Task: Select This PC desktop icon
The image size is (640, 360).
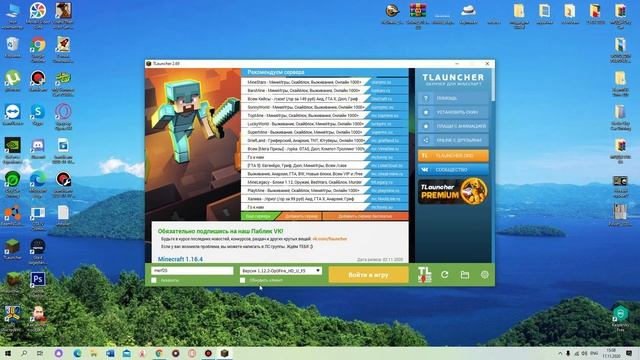Action: tap(12, 16)
